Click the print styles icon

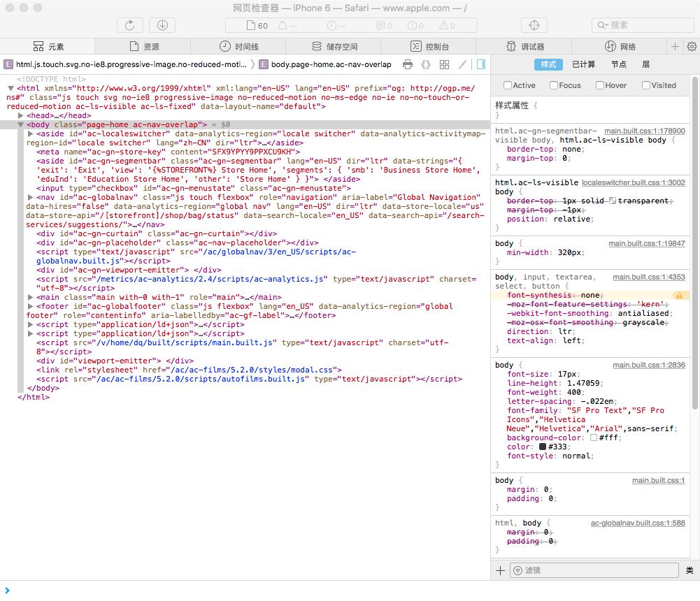(x=408, y=64)
